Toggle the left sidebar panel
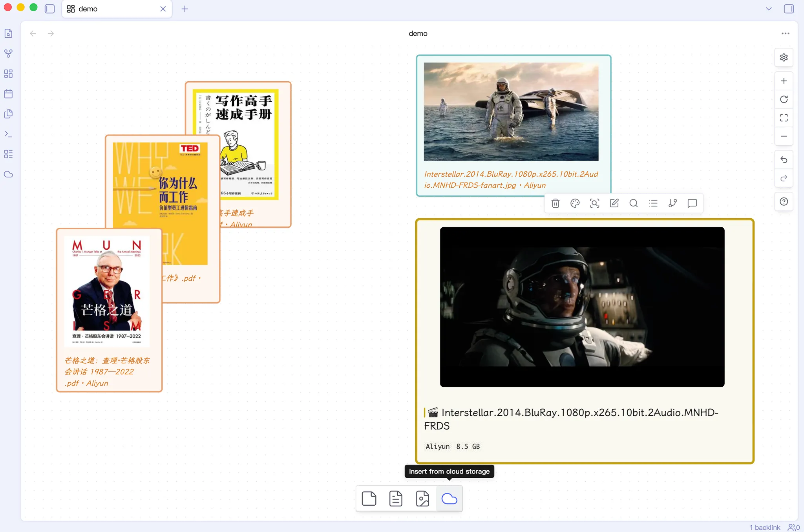This screenshot has width=804, height=532. (x=50, y=9)
